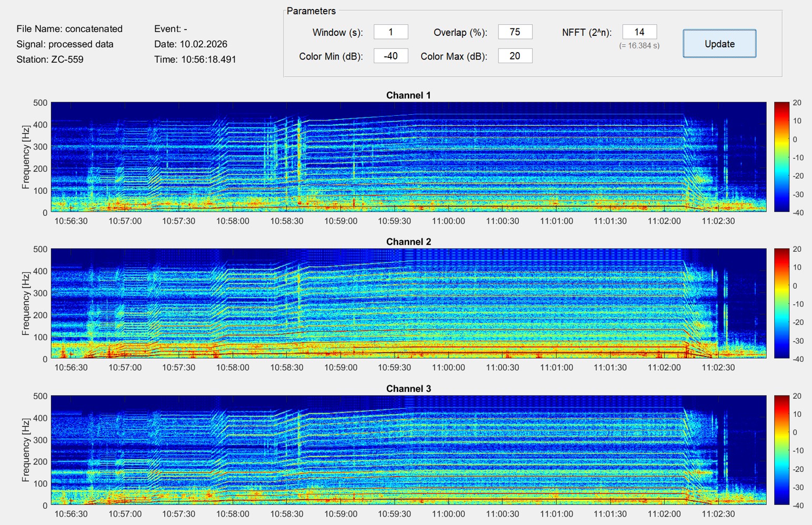Click into the Color Max (dB) field

pyautogui.click(x=515, y=56)
